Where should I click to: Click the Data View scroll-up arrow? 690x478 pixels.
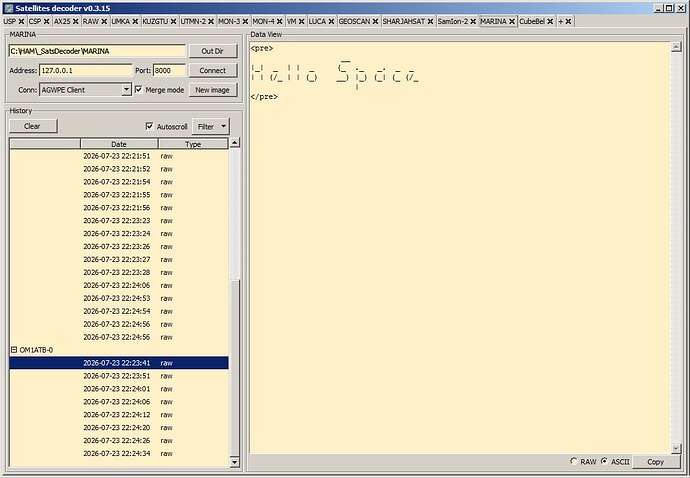click(676, 47)
